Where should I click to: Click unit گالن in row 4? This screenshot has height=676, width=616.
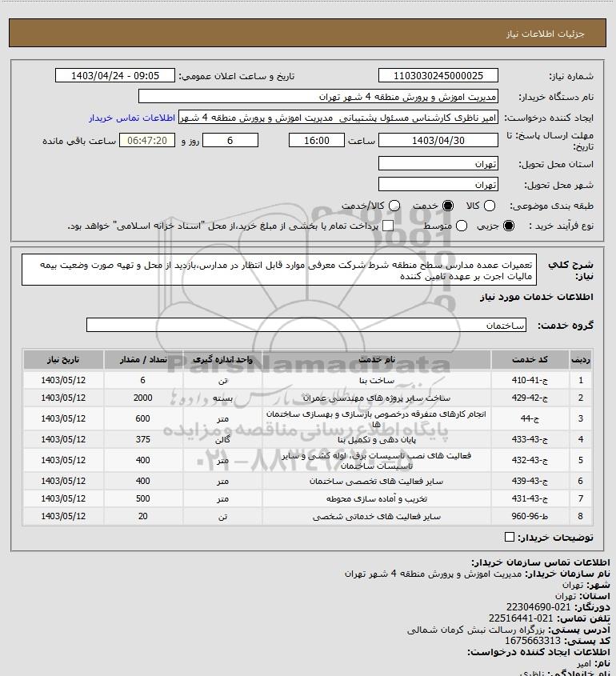(222, 439)
